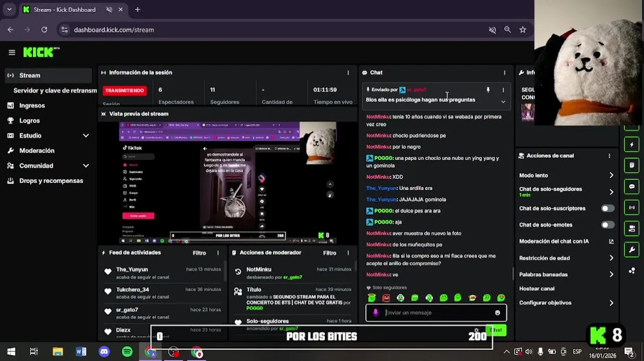Toggle Chat de solo-emotes
Screen dimensions: 644x361
[x=607, y=225]
